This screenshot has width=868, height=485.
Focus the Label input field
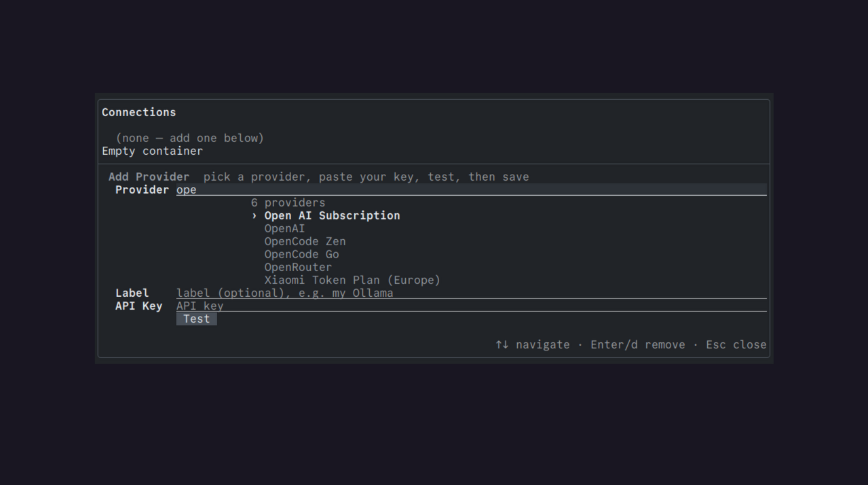tap(471, 293)
